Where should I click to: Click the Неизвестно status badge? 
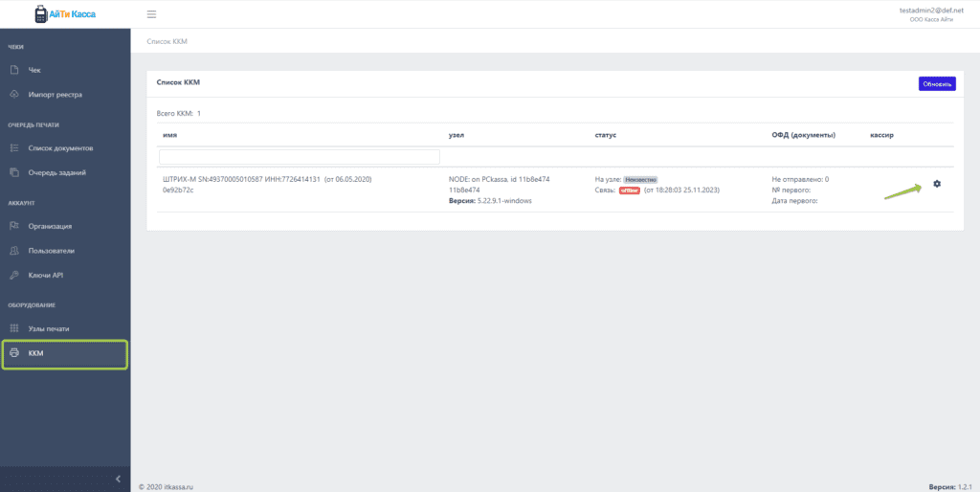point(640,179)
